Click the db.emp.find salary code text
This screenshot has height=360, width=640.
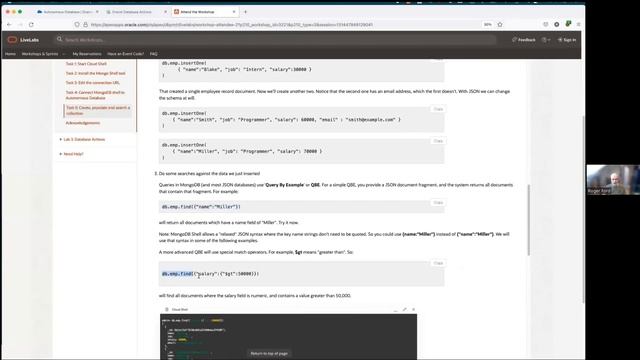point(210,274)
